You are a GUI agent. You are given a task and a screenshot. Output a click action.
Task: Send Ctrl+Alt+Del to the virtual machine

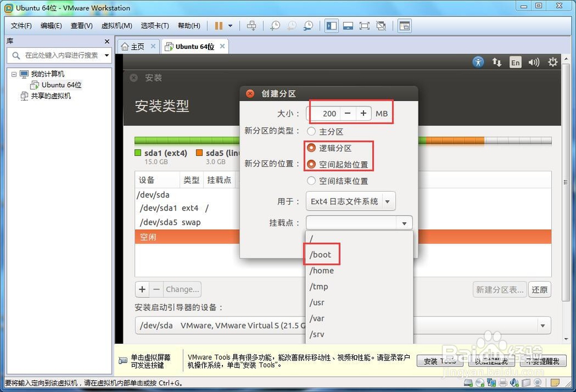pos(252,26)
